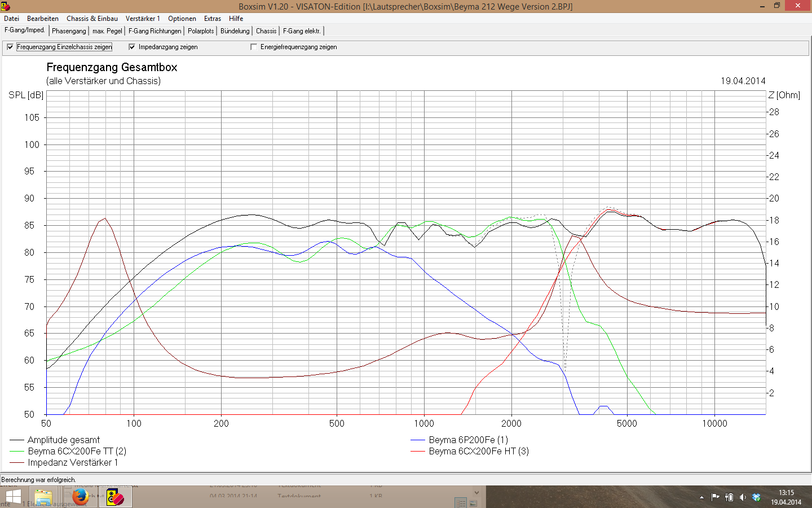Click the Boxsim app icon in title bar
This screenshot has height=508, width=812.
[x=6, y=6]
